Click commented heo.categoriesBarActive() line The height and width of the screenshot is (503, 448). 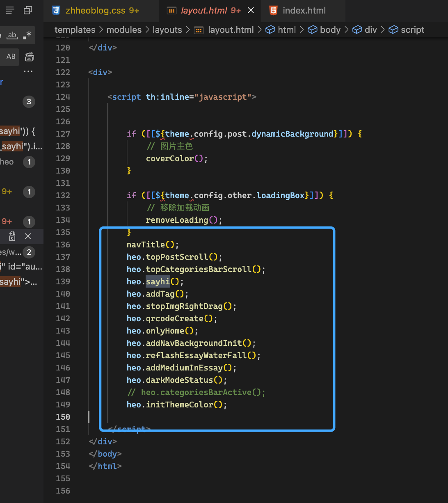pos(197,392)
